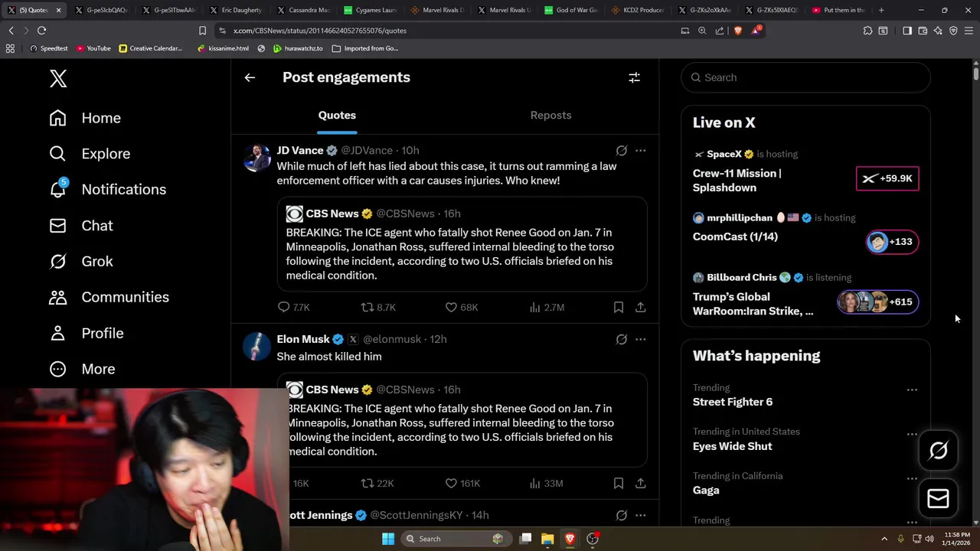The height and width of the screenshot is (551, 980).
Task: Reload the page
Action: tap(41, 31)
